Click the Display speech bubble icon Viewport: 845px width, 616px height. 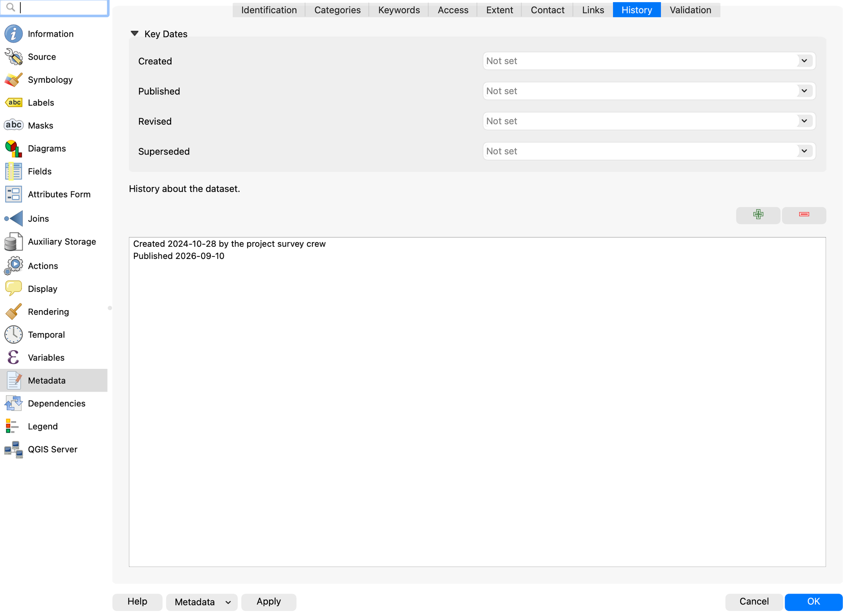pos(14,289)
